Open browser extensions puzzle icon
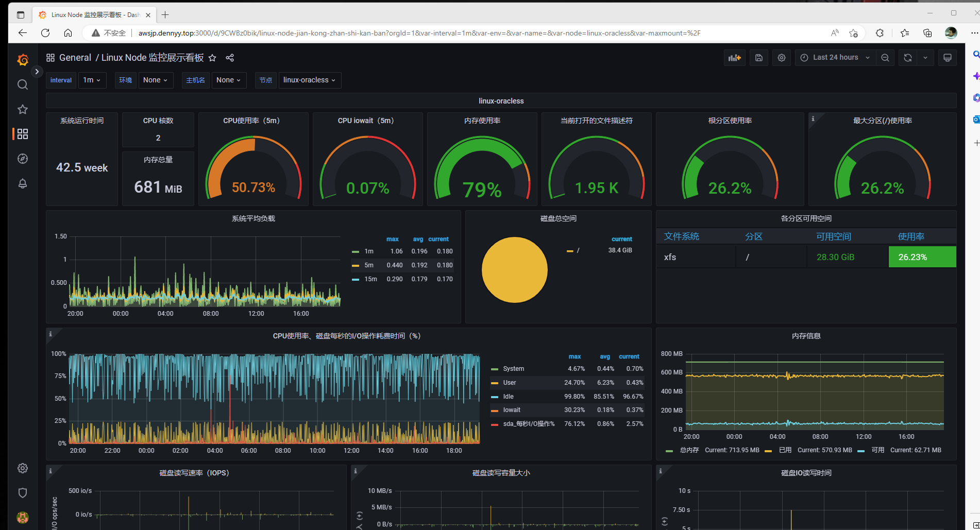The width and height of the screenshot is (980, 530). coord(880,33)
